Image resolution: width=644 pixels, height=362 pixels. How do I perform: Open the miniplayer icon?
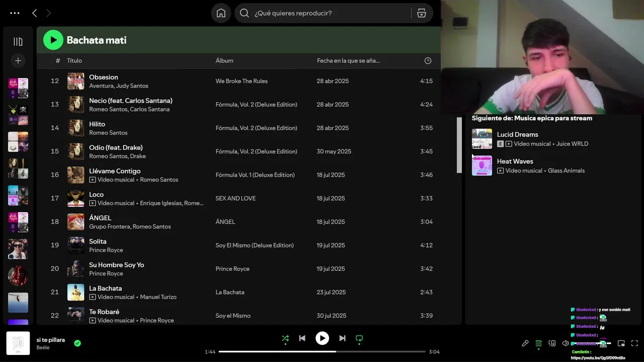pyautogui.click(x=621, y=343)
